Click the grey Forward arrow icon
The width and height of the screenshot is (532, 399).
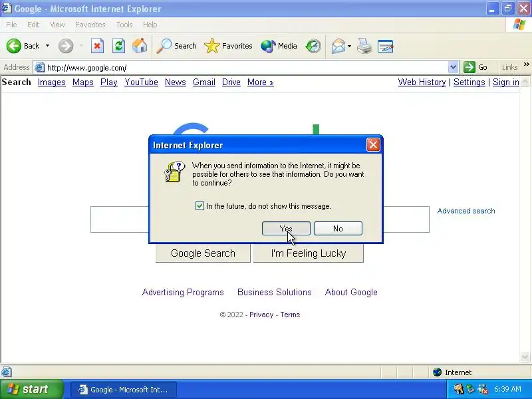point(65,46)
